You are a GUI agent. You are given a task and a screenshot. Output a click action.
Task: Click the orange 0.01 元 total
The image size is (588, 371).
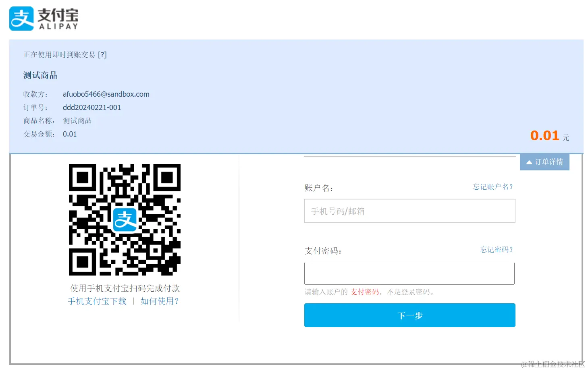(x=550, y=136)
